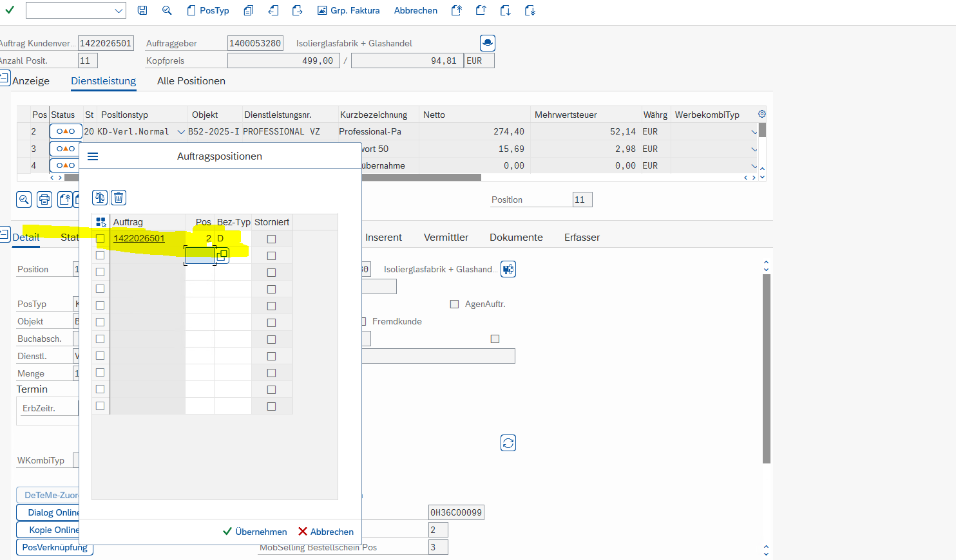Click the document up-arrow icon below the table
Viewport: 956px width, 560px height.
point(65,200)
